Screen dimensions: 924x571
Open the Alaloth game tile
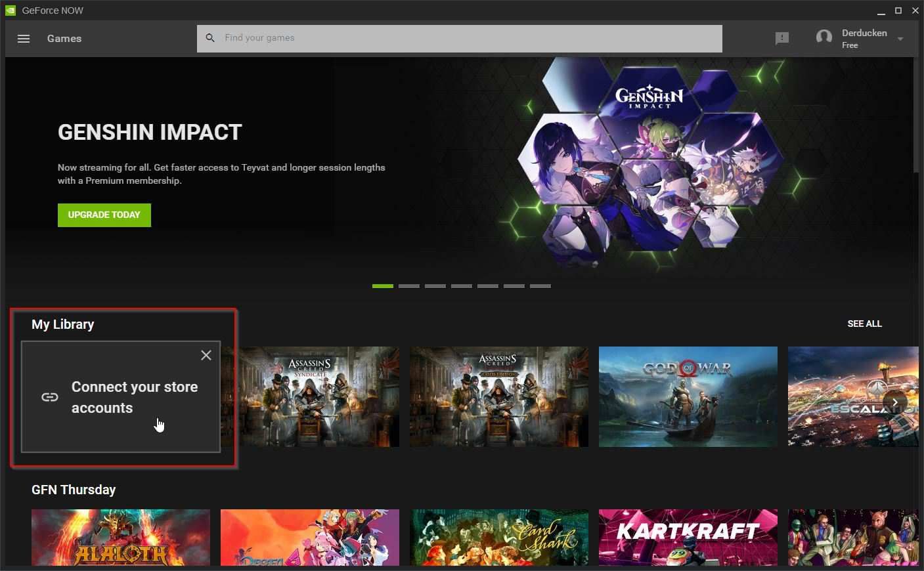coord(121,538)
